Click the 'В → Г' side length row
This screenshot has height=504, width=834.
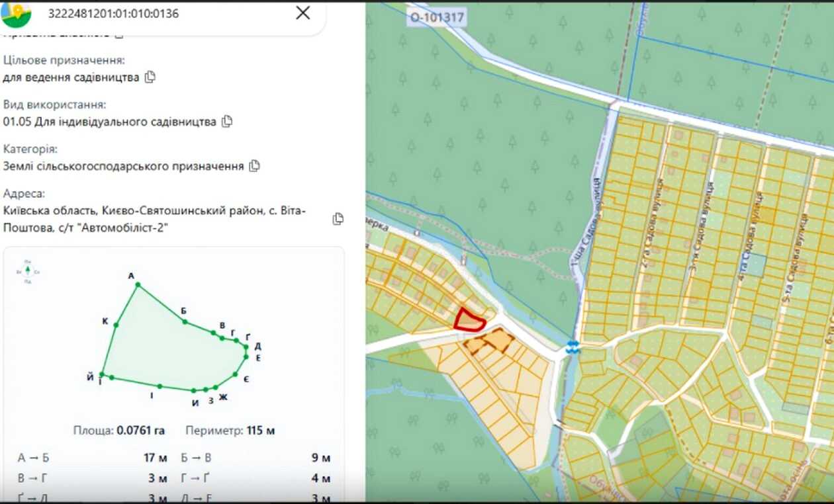coord(92,478)
